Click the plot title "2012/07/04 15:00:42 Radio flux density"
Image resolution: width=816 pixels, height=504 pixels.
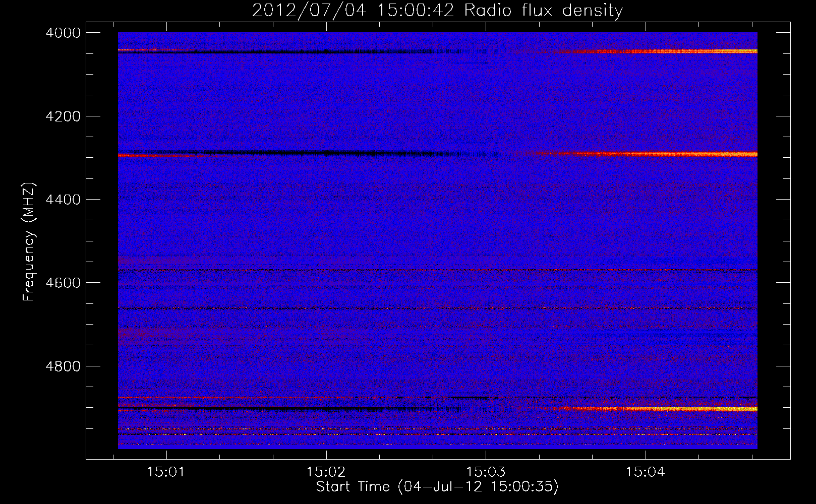[437, 11]
